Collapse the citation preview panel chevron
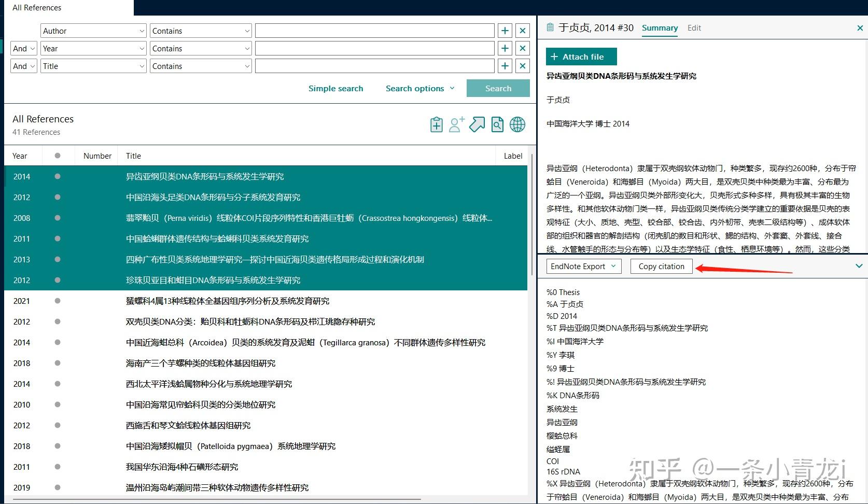Image resolution: width=868 pixels, height=504 pixels. tap(859, 266)
